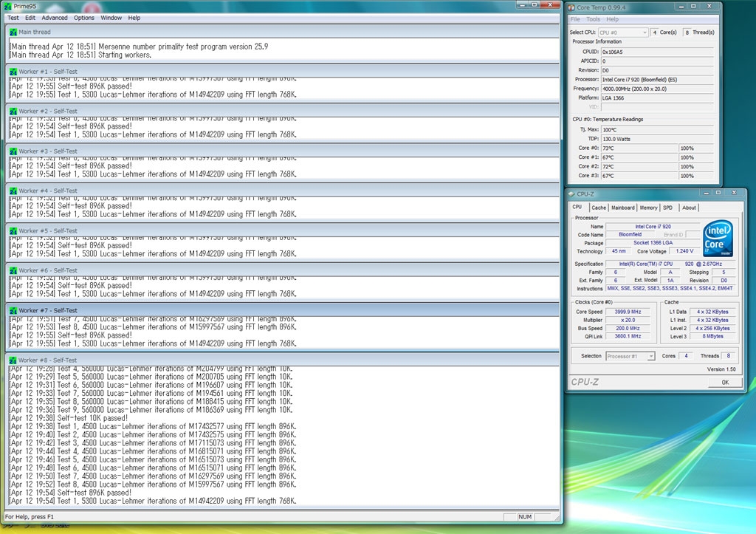
Task: Click the Worker #1 Self-Test window icon
Action: [x=13, y=72]
